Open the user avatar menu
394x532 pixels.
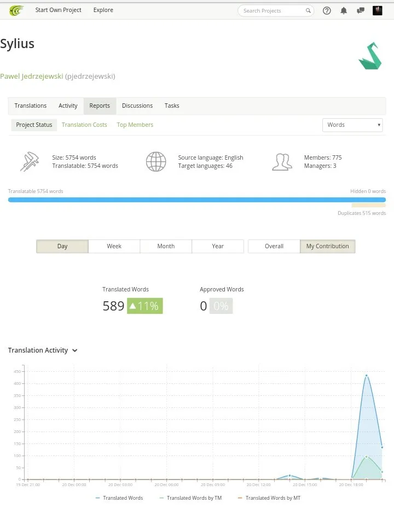click(x=378, y=10)
